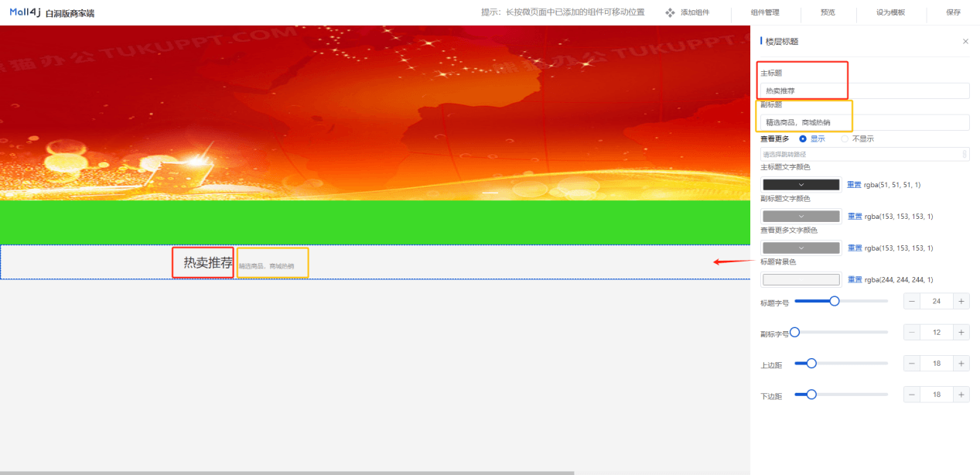The height and width of the screenshot is (475, 980).
Task: Click the 下边距 slider handle
Action: [x=811, y=395]
